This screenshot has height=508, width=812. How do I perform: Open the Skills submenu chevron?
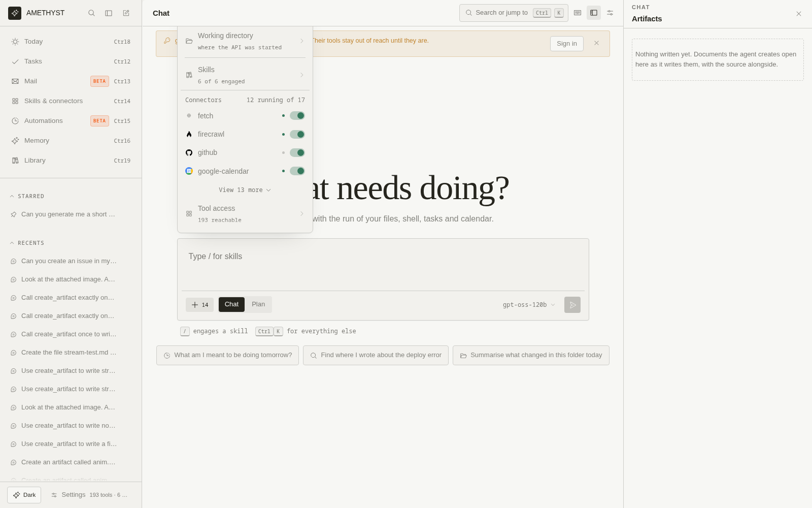(x=301, y=75)
